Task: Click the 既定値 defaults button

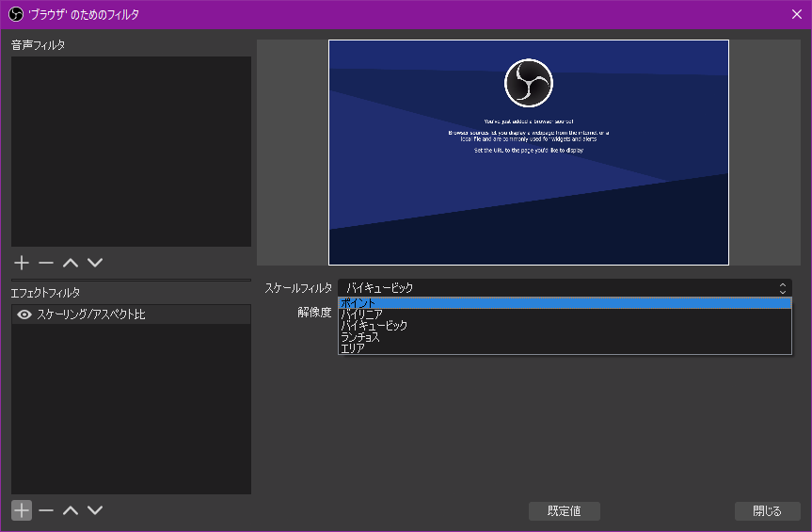Action: pos(564,511)
